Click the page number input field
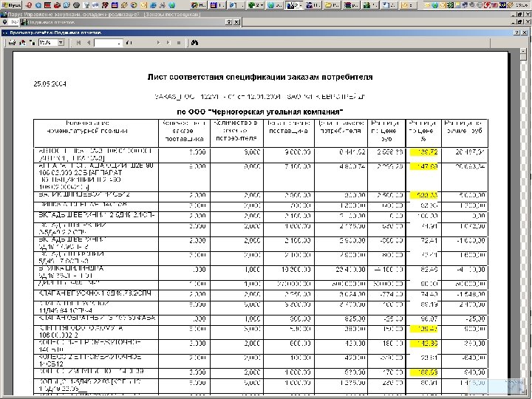Viewport: 532px width, 399px height. [108, 43]
